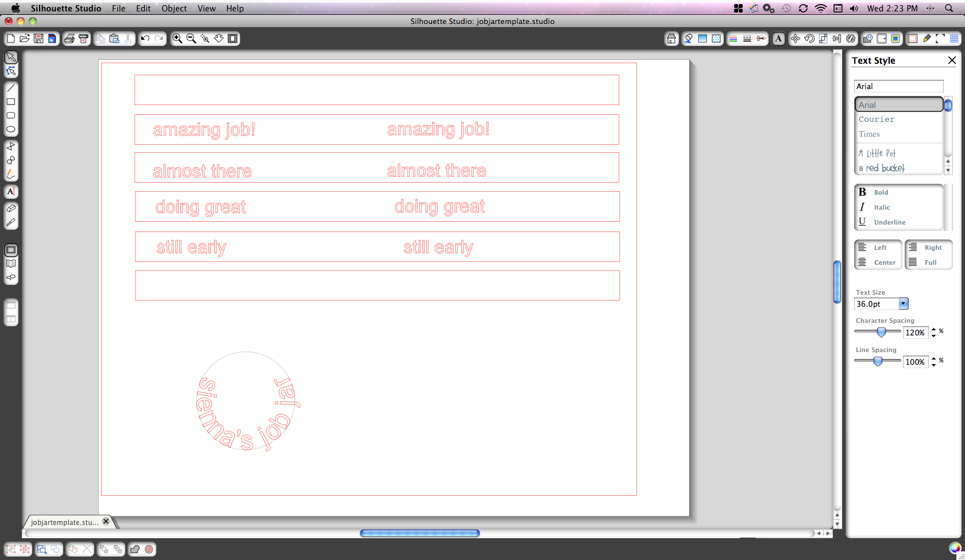
Task: Save the document with the floppy disk icon
Action: tap(38, 38)
